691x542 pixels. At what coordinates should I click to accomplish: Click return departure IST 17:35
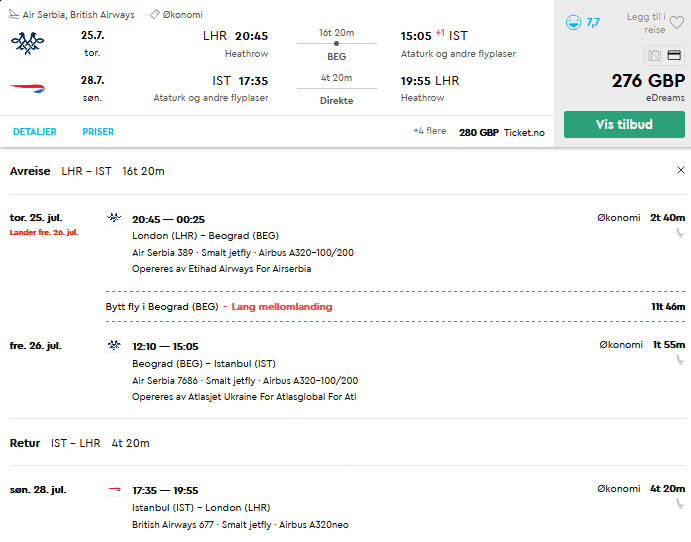click(x=240, y=81)
